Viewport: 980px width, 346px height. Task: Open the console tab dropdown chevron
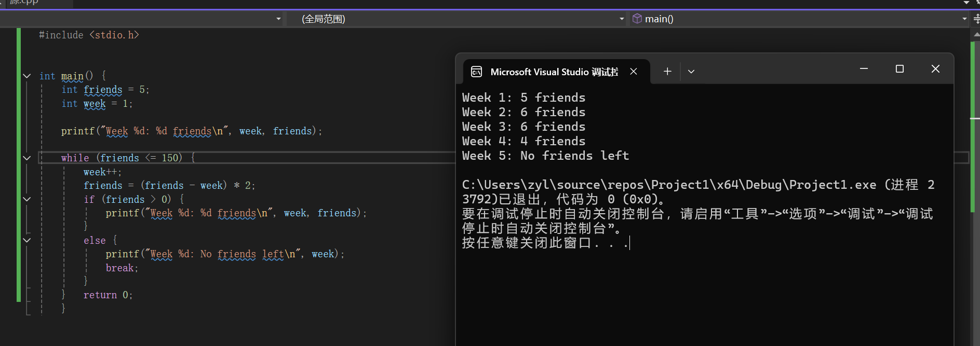(691, 72)
